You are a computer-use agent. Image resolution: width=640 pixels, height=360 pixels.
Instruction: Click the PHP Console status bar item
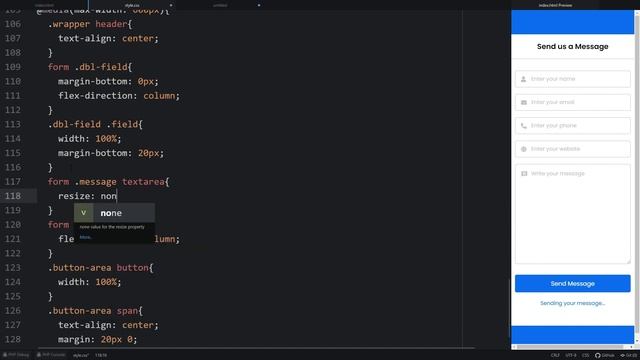coord(51,355)
